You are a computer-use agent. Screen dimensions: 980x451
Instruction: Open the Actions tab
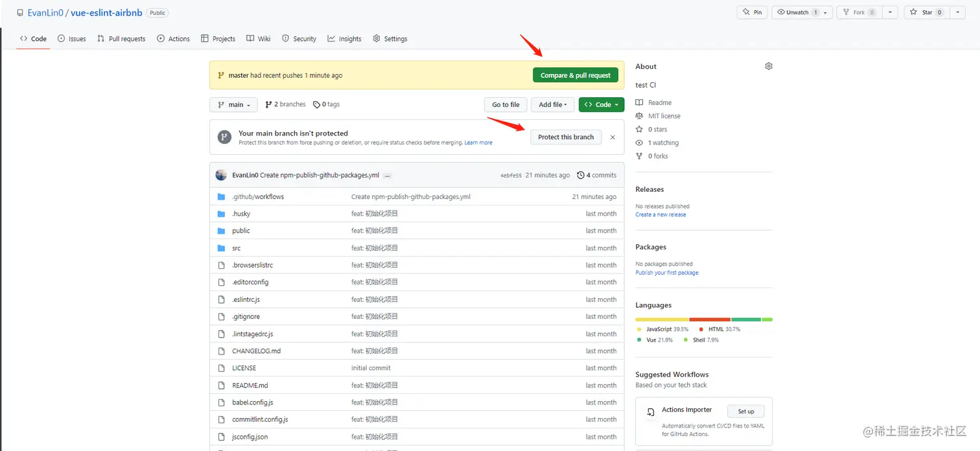pos(173,39)
